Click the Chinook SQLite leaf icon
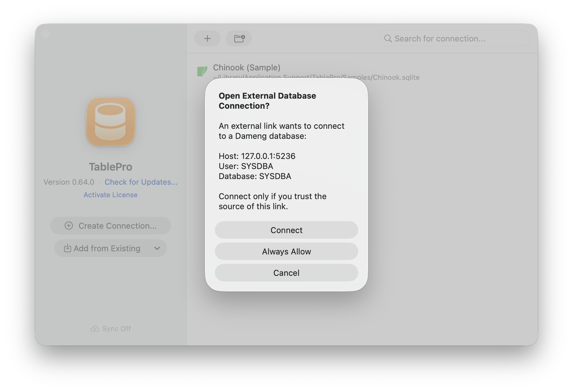 tap(202, 71)
